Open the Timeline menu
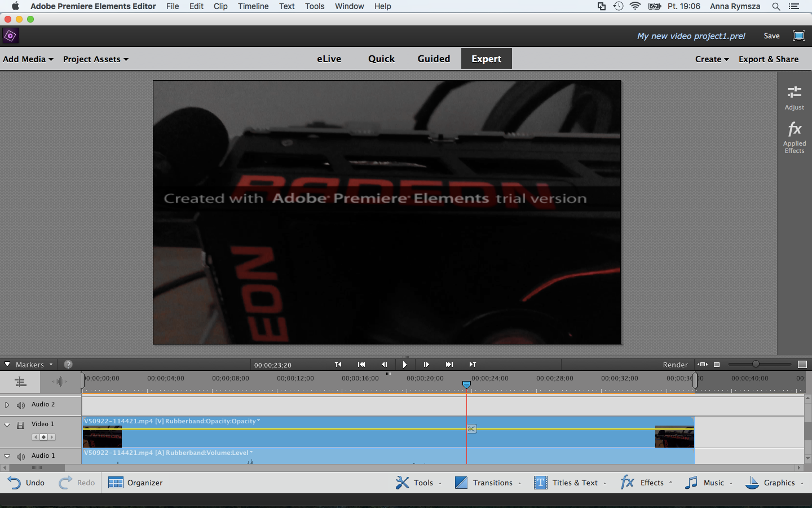Image resolution: width=812 pixels, height=508 pixels. [x=253, y=6]
